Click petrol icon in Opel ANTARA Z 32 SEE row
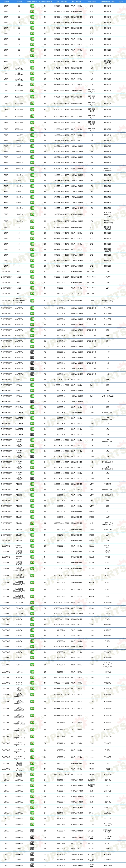Viewport: 126px width, 868px height. point(32,825)
